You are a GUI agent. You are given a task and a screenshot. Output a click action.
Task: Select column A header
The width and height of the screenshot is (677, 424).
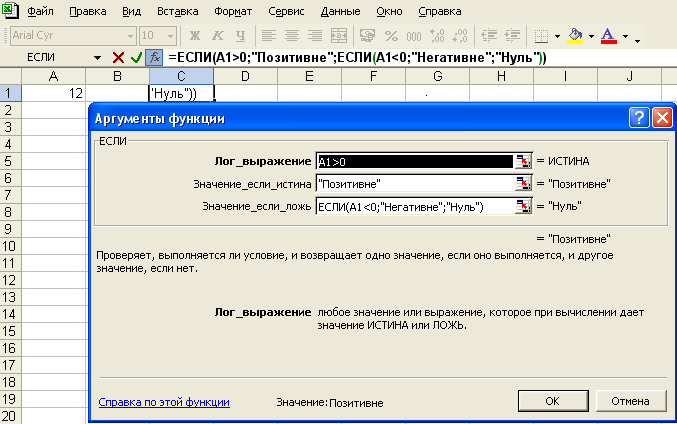click(x=54, y=76)
